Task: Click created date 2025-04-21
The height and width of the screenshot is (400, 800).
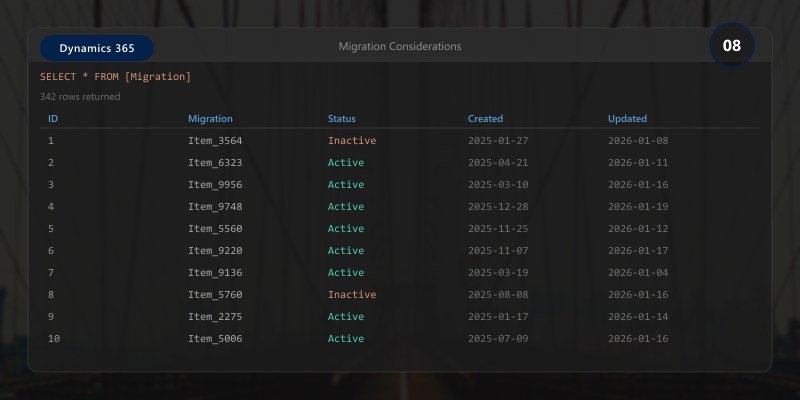Action: coord(498,162)
